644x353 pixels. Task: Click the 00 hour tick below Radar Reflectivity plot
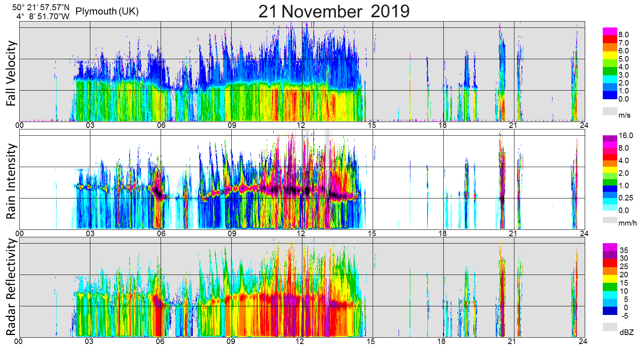18,341
